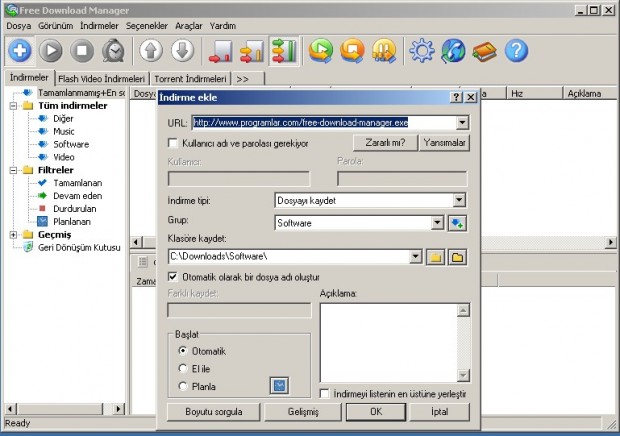
Task: Open the Görünüm menu
Action: (55, 26)
